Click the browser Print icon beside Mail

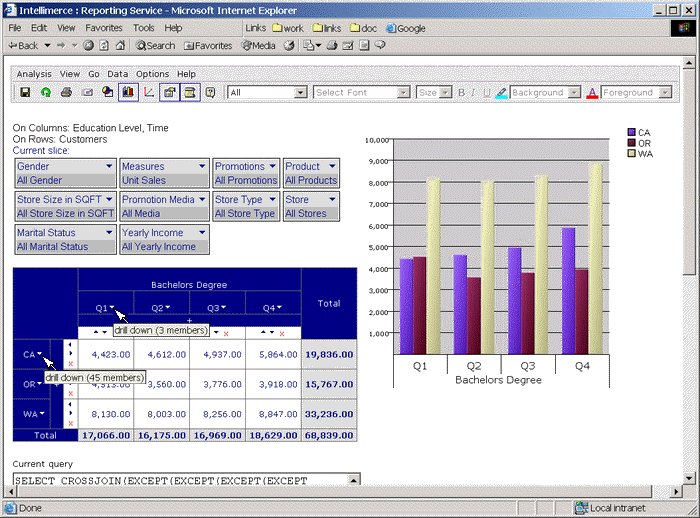coord(332,46)
